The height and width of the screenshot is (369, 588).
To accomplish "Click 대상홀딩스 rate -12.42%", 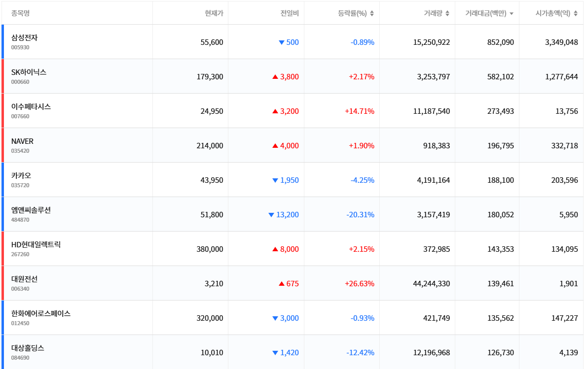I will [x=361, y=353].
